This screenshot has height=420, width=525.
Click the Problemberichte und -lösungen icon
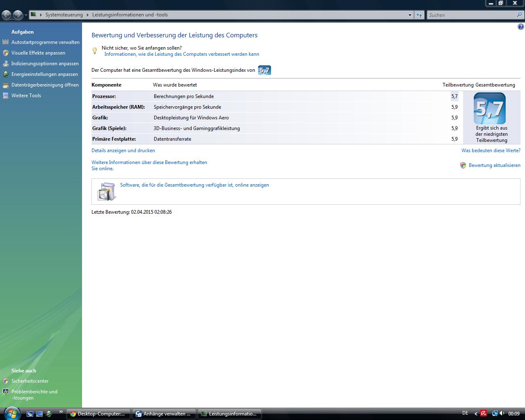click(5, 392)
